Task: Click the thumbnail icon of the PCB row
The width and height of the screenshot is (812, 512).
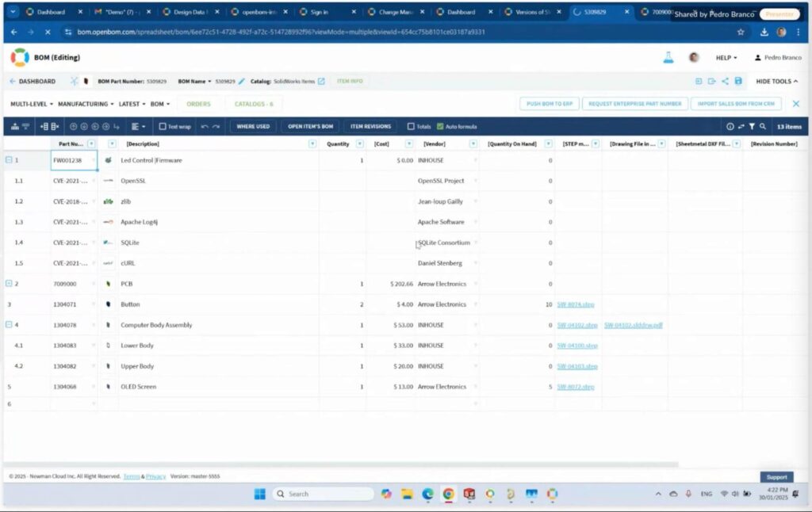Action: coord(108,284)
